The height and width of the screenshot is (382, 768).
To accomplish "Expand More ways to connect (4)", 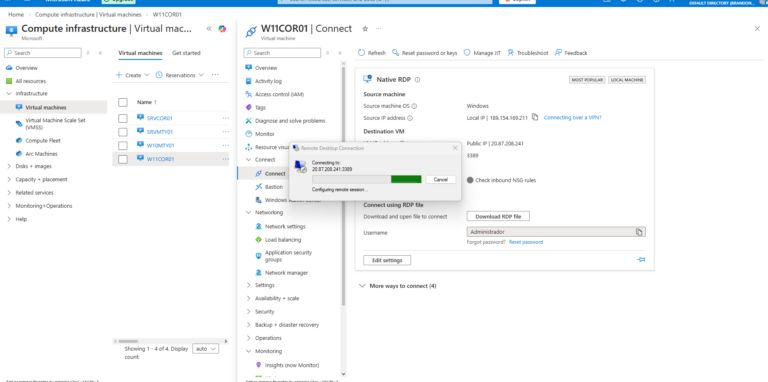I will click(x=397, y=286).
